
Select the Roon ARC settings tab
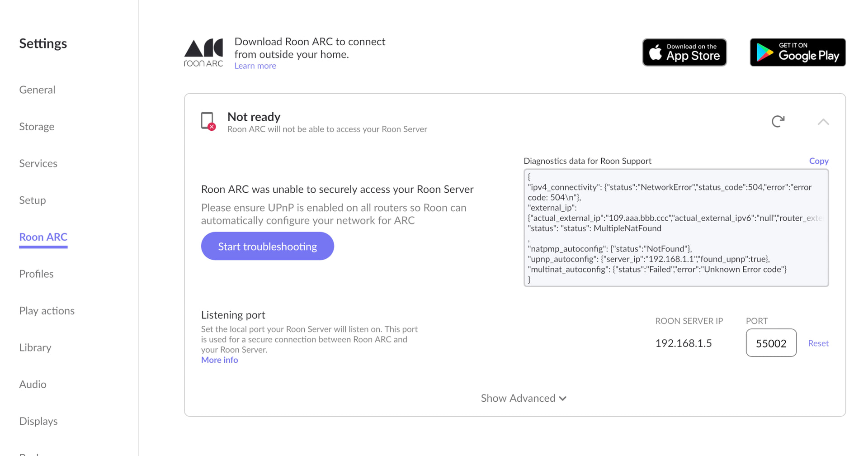(x=43, y=237)
